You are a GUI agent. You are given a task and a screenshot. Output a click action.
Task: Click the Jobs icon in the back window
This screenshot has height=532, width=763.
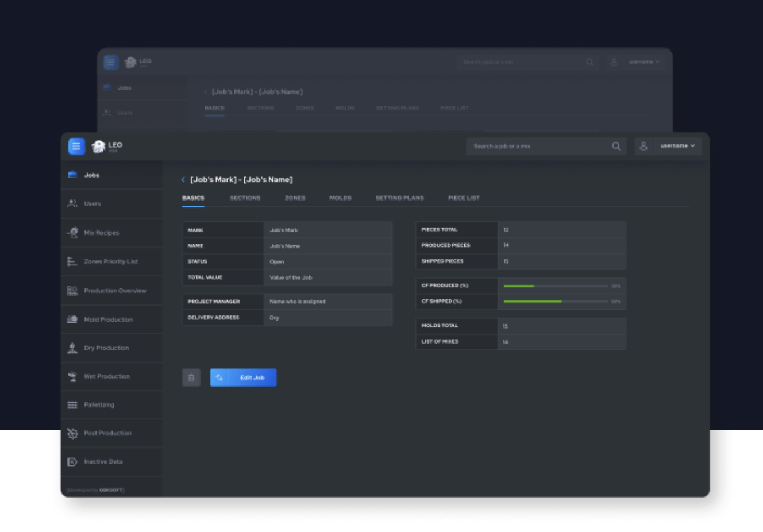tap(107, 88)
